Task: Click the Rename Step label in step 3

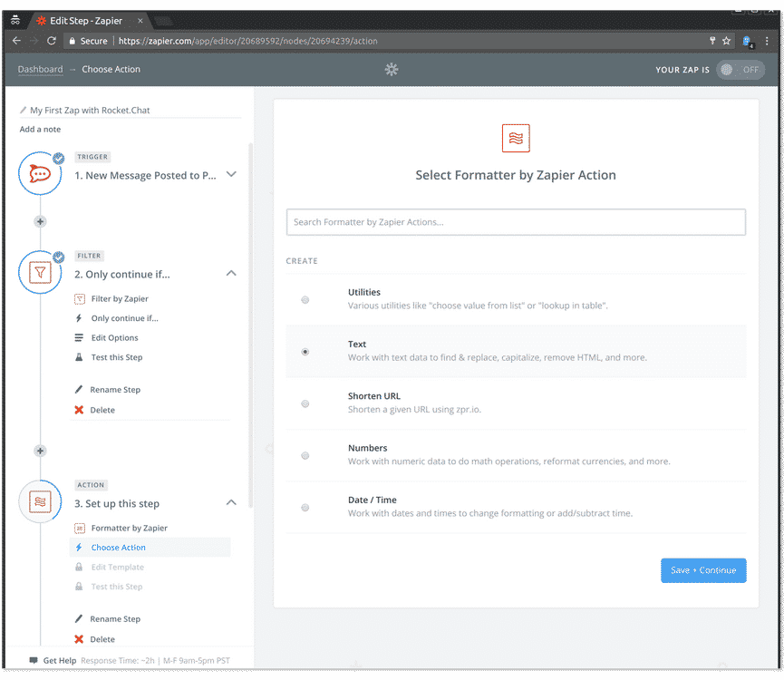Action: point(115,619)
